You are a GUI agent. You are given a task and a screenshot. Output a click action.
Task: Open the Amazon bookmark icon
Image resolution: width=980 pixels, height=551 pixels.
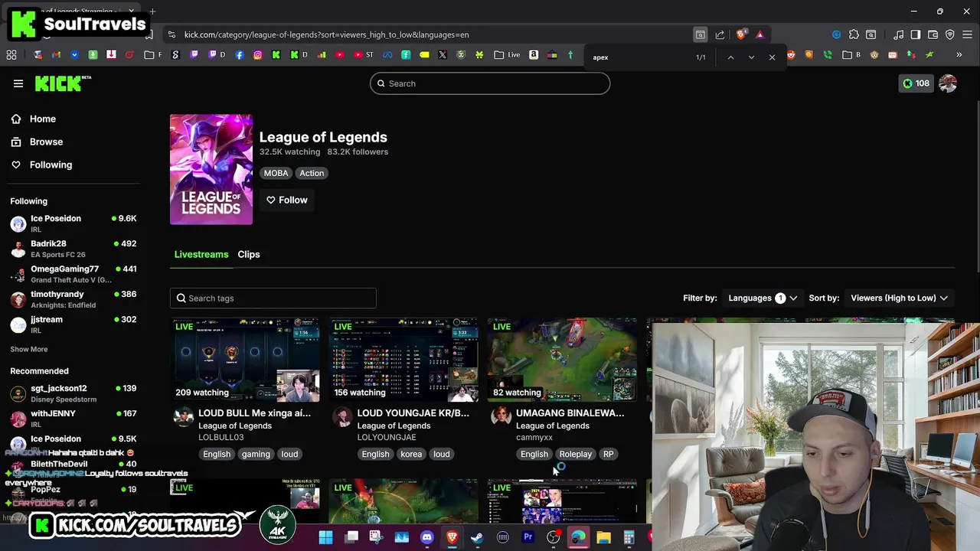534,55
